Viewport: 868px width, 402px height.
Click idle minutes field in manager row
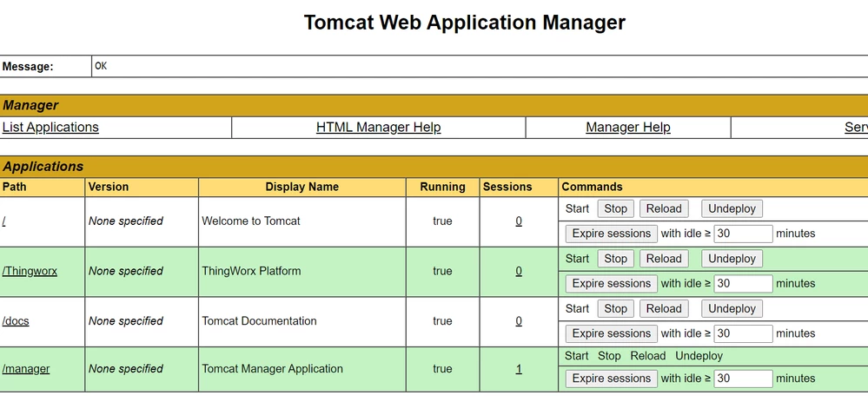[x=744, y=379]
